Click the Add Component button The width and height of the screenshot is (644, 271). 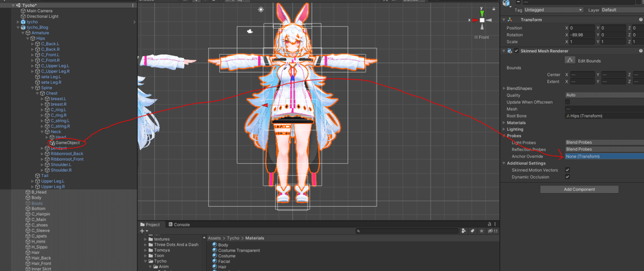[579, 189]
